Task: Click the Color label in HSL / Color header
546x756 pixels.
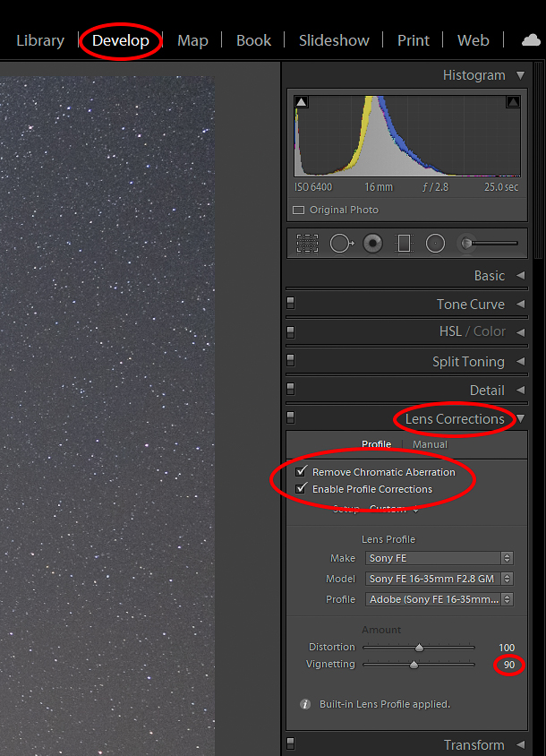Action: (490, 331)
